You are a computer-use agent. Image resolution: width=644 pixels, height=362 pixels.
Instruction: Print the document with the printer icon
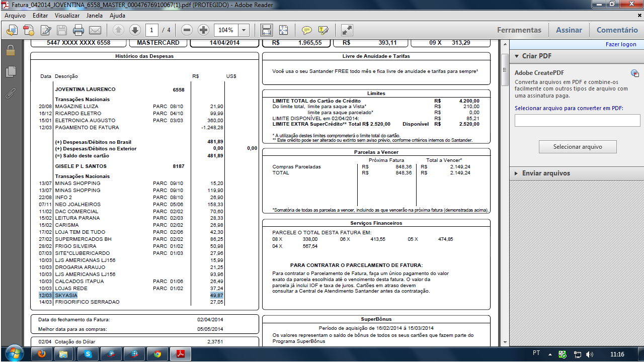point(78,30)
